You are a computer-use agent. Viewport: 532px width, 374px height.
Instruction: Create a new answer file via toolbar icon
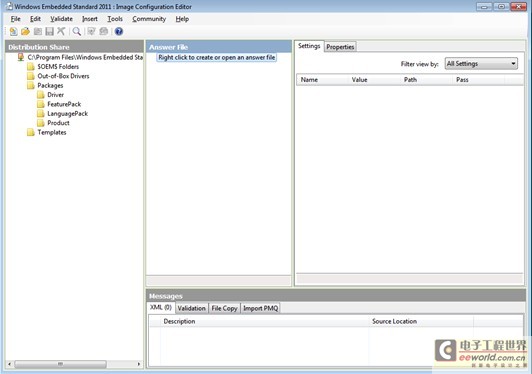pos(13,32)
